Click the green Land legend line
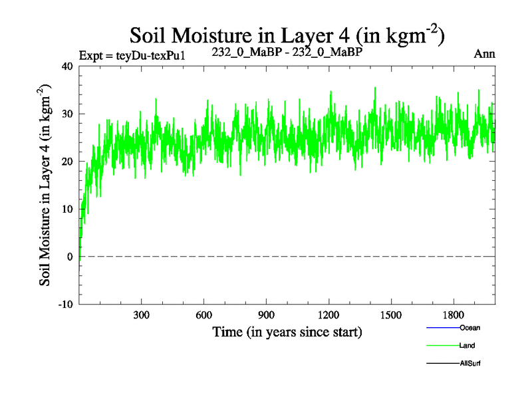The height and width of the screenshot is (399, 532). tap(442, 346)
